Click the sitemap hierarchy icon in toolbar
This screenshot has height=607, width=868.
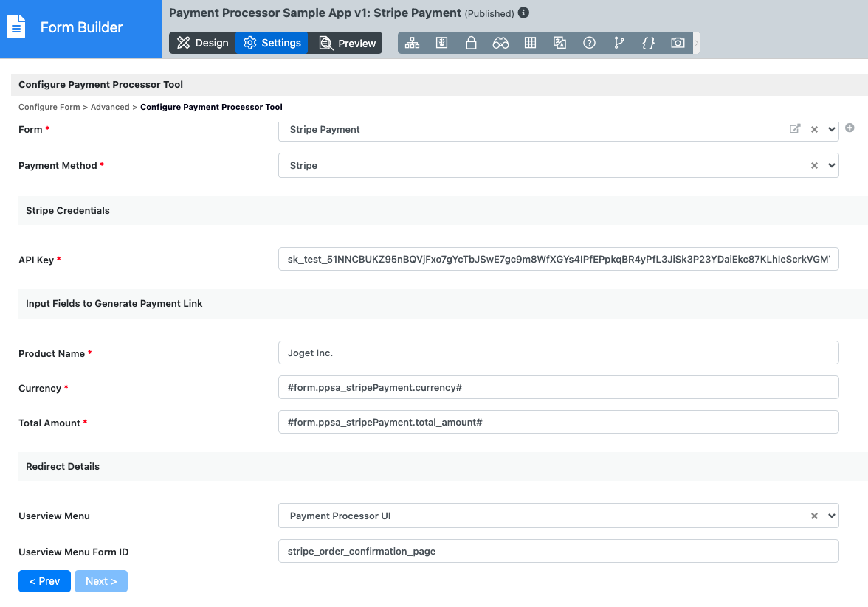click(412, 43)
